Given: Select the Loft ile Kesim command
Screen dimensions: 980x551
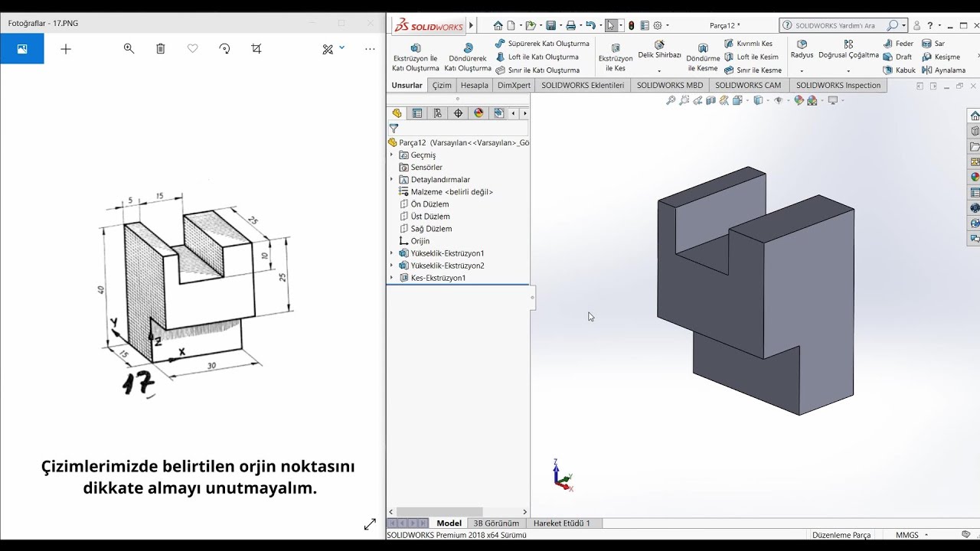Looking at the screenshot, I should [x=751, y=57].
